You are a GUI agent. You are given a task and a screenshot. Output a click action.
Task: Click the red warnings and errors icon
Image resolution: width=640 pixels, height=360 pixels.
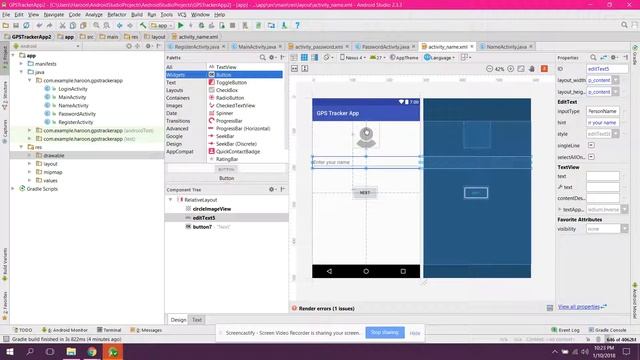coord(544,69)
